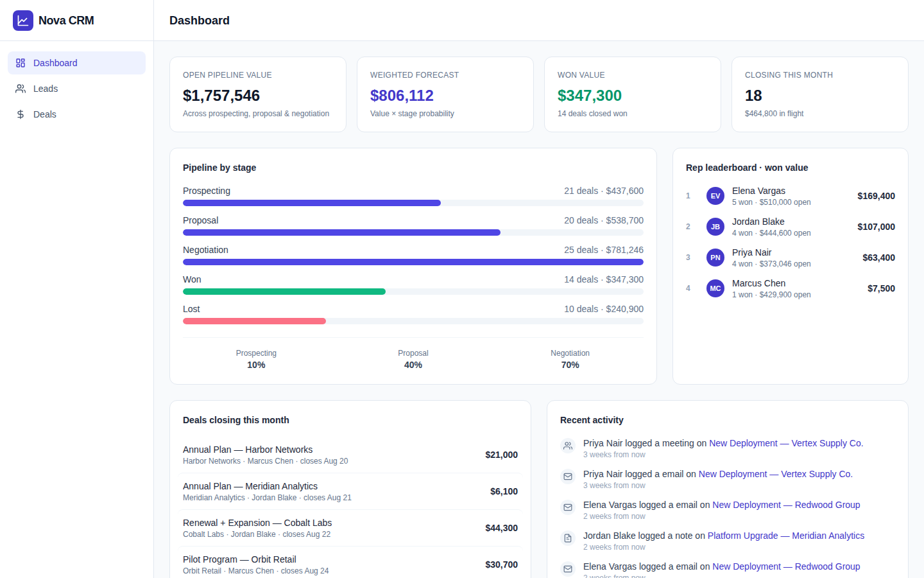Click '10 deals · $240,900' text
The image size is (924, 578).
604,309
